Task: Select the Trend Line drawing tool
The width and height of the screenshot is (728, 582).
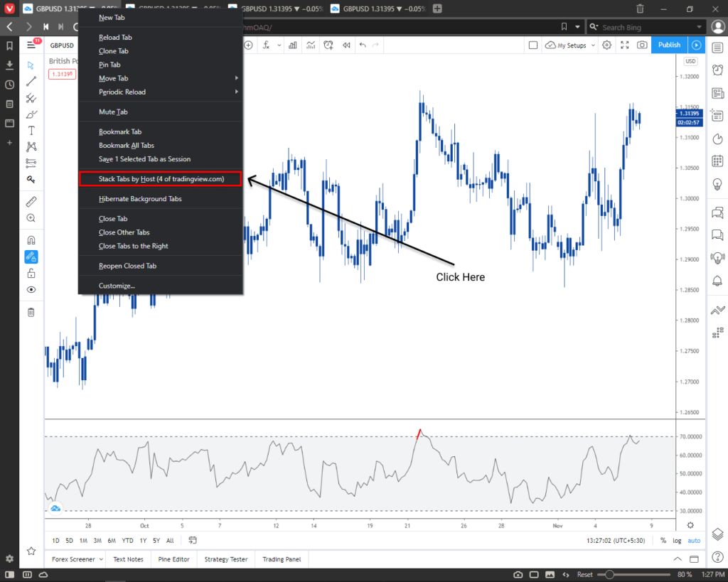Action: pos(31,81)
